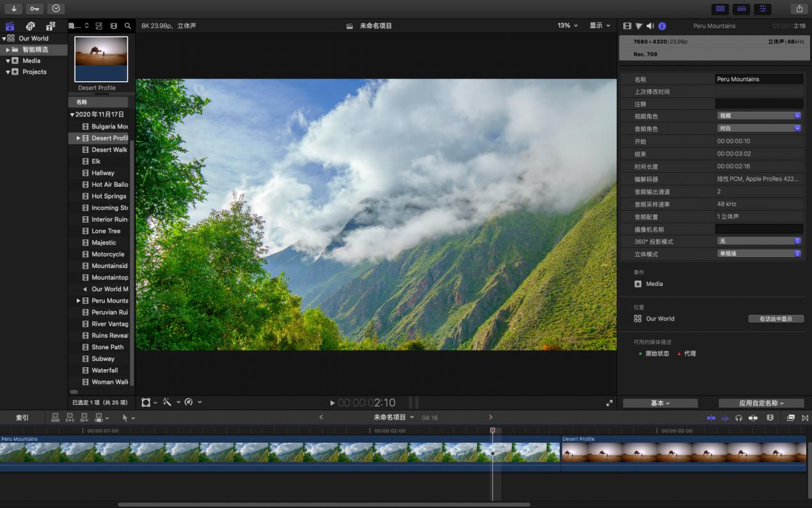This screenshot has width=812, height=508.
Task: Click the browser search magnifier icon
Action: pyautogui.click(x=128, y=26)
